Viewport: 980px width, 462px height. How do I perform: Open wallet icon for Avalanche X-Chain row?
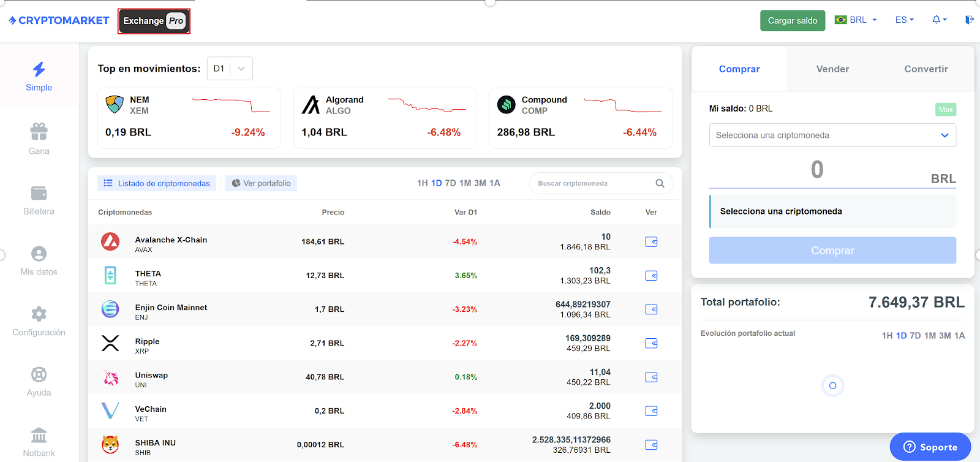[651, 242]
